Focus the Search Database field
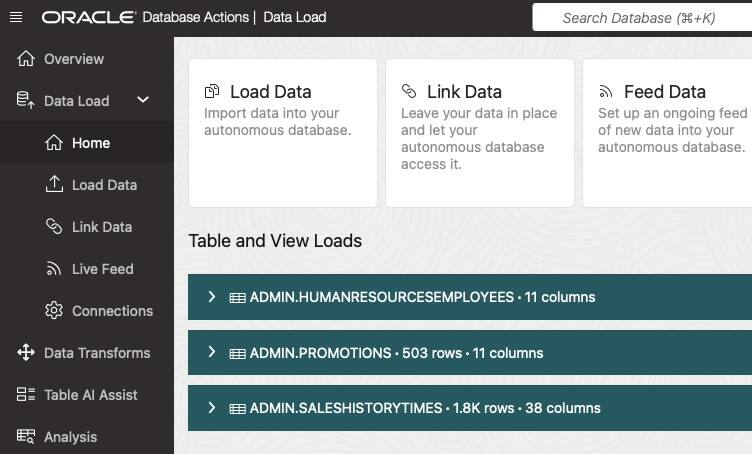This screenshot has width=752, height=454. (x=642, y=18)
